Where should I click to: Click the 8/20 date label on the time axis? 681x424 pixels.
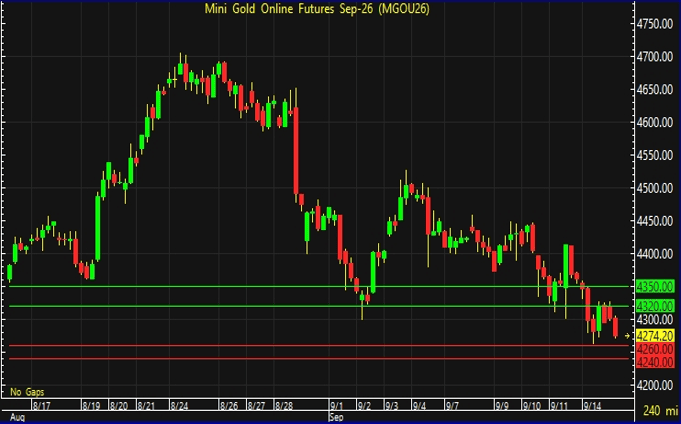click(x=119, y=406)
